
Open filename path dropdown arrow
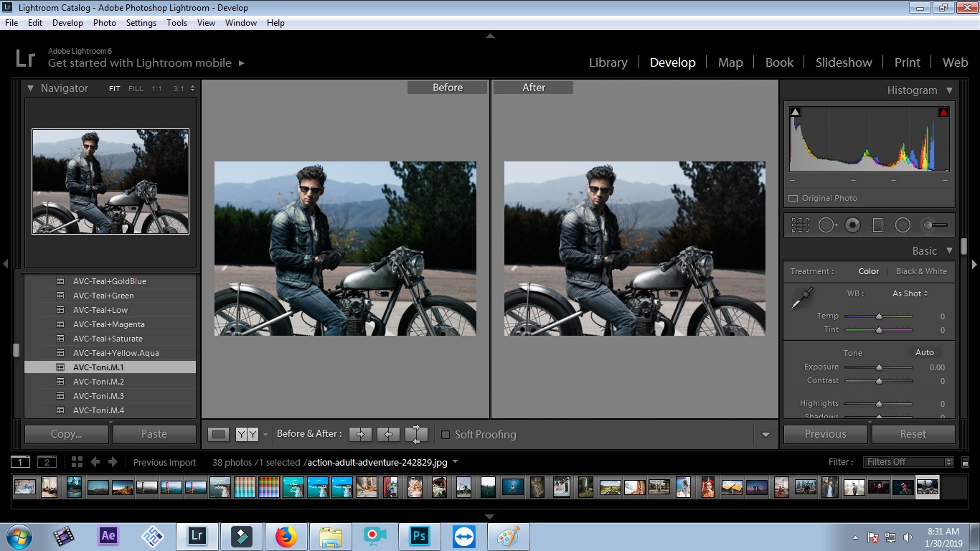[455, 462]
